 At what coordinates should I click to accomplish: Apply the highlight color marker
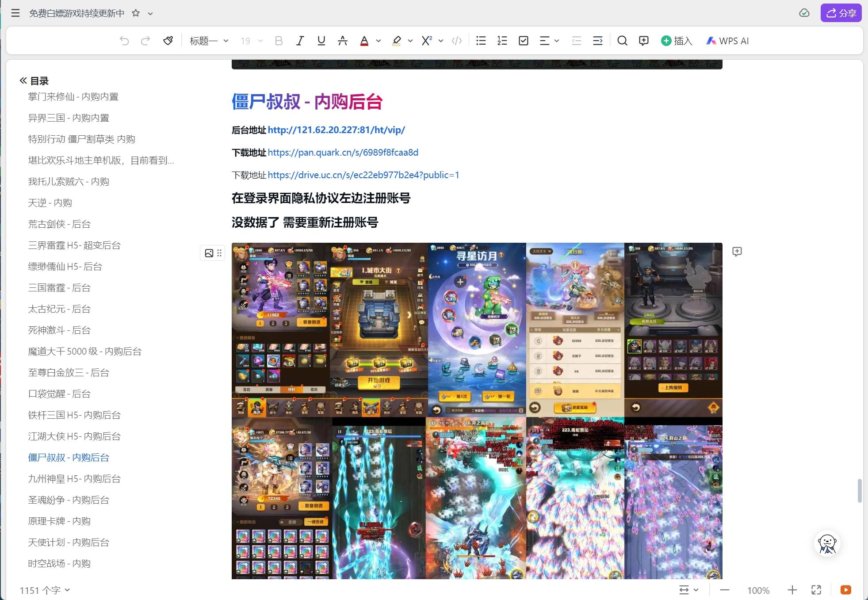(x=397, y=41)
